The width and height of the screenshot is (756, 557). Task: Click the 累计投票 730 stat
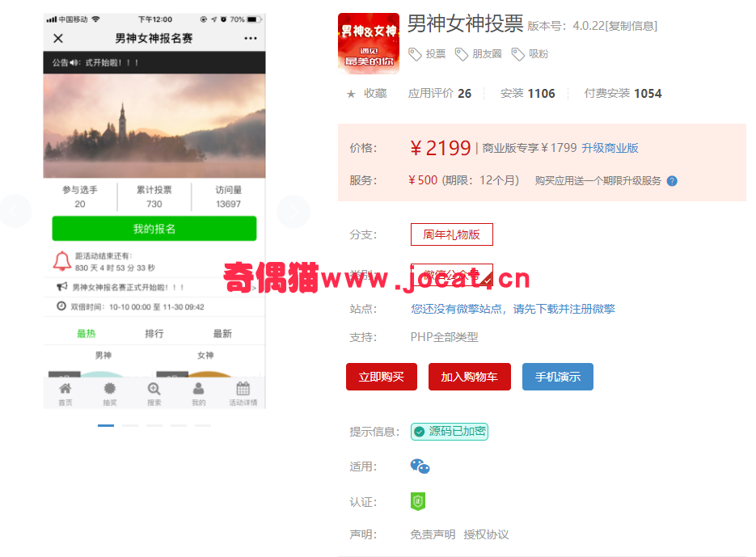[154, 196]
